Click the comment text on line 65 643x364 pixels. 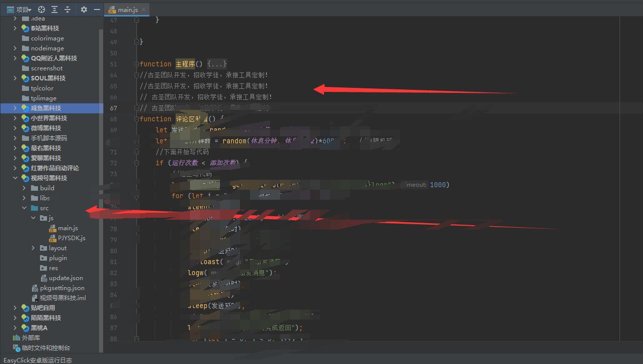[204, 86]
